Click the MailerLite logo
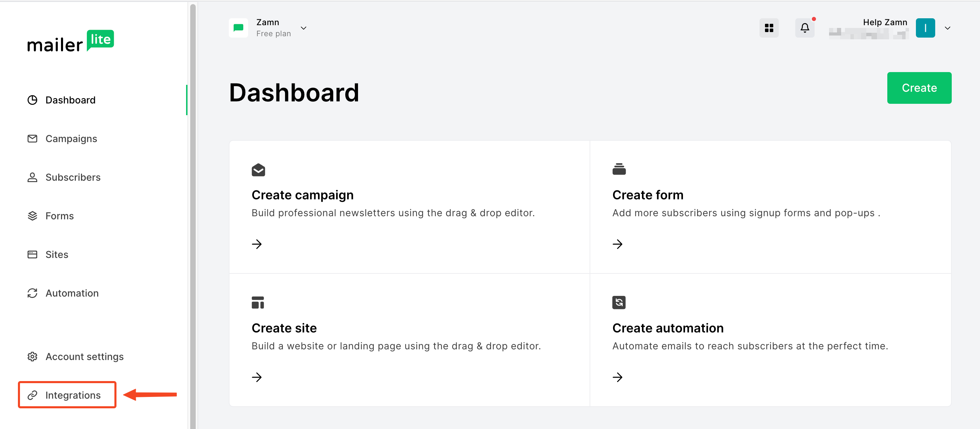Image resolution: width=980 pixels, height=429 pixels. click(x=70, y=41)
